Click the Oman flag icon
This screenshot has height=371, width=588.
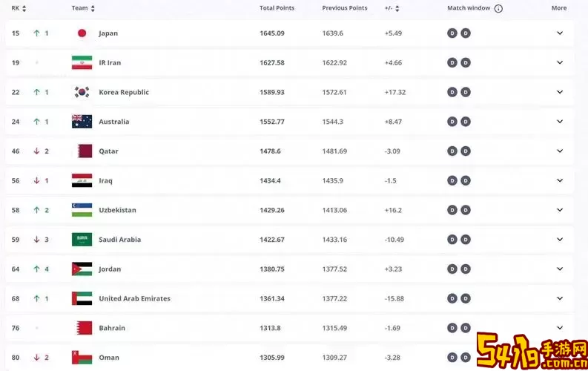point(82,358)
